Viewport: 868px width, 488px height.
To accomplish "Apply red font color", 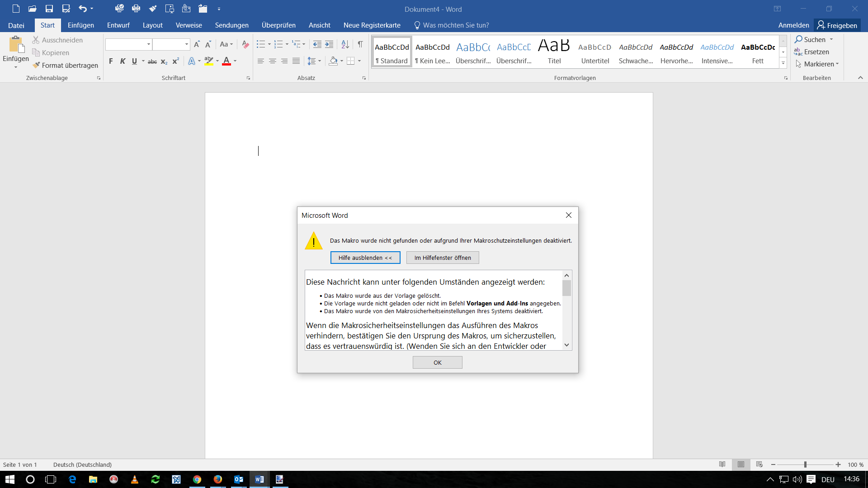I will (226, 61).
